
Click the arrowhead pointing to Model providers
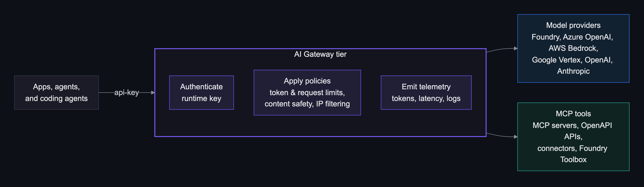click(516, 48)
